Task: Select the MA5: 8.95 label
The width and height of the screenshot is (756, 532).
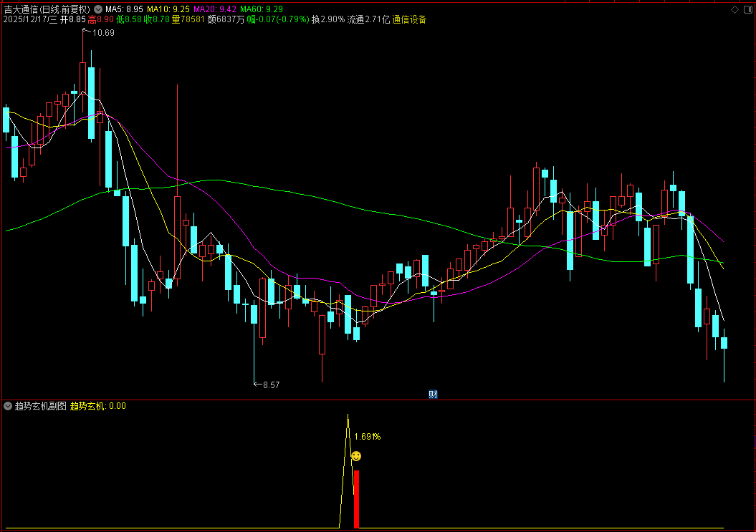Action: (x=124, y=9)
